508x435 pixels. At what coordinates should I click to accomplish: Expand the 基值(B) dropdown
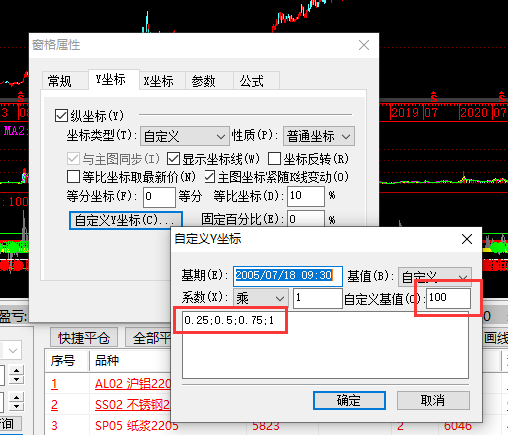435,277
